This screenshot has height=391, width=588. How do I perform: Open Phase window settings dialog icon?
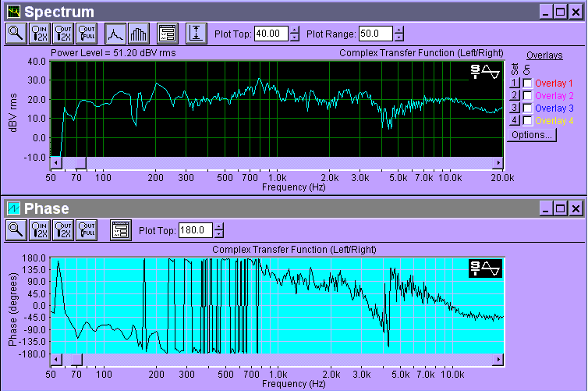(119, 229)
